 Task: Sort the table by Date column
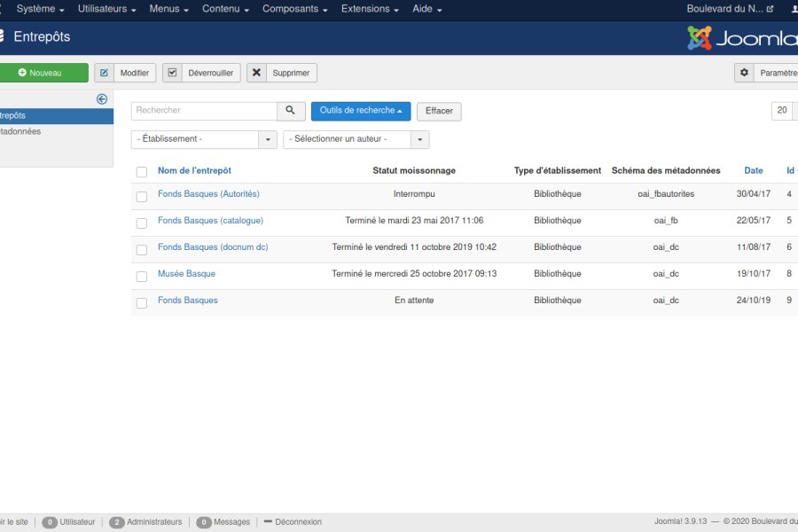pyautogui.click(x=754, y=171)
